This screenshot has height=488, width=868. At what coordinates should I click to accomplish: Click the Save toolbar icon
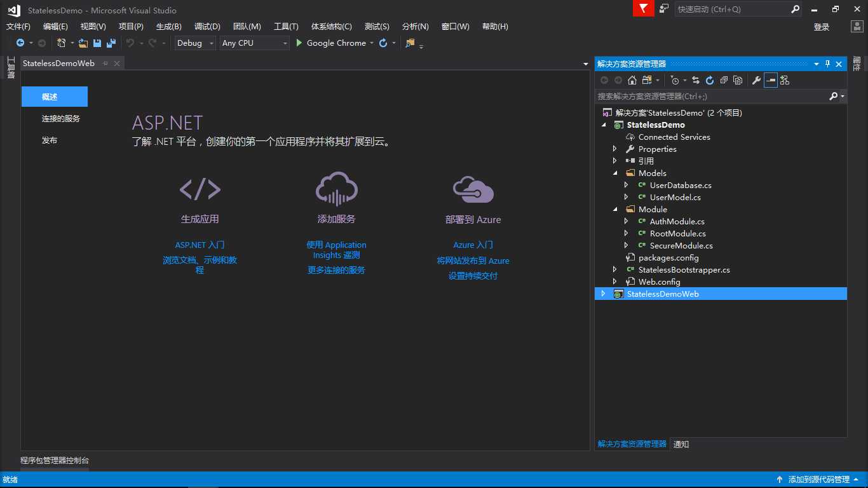click(97, 43)
